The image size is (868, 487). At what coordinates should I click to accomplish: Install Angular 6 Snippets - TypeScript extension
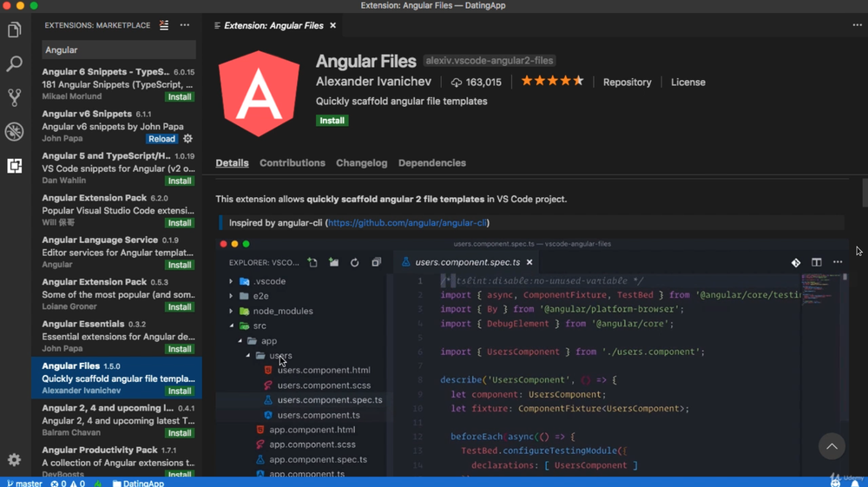click(x=180, y=97)
